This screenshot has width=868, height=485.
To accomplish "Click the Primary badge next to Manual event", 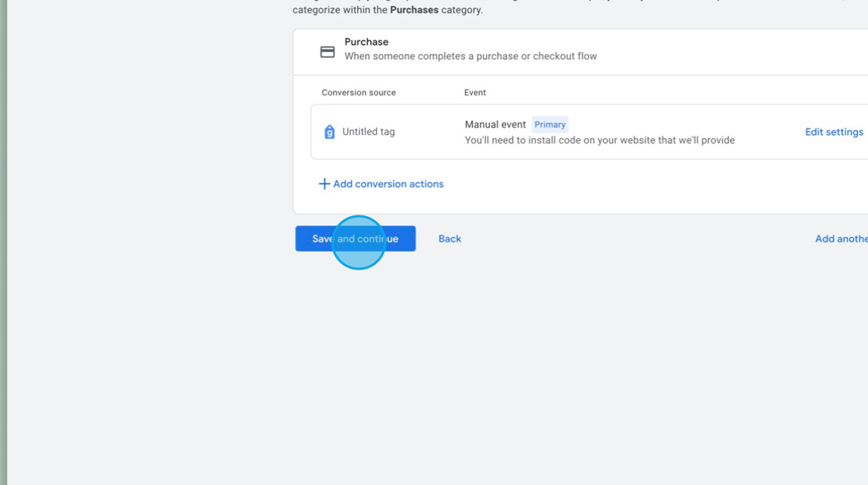I will 549,124.
